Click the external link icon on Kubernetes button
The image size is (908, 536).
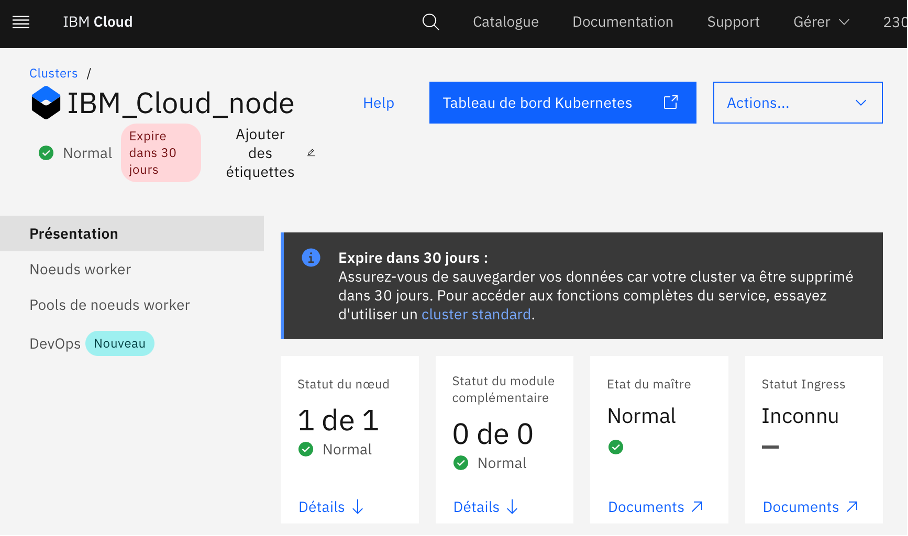click(x=671, y=102)
